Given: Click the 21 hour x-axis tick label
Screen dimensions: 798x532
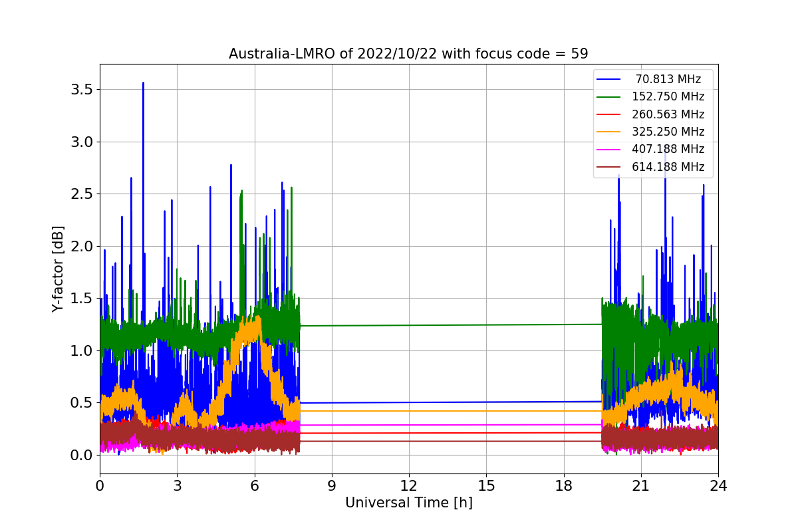Looking at the screenshot, I should click(640, 485).
